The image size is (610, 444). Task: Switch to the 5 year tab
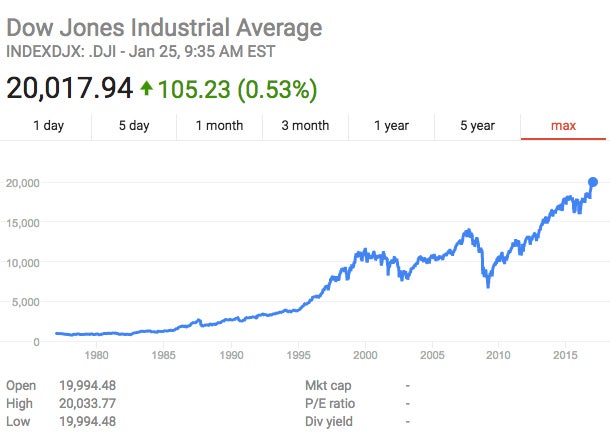pos(477,126)
